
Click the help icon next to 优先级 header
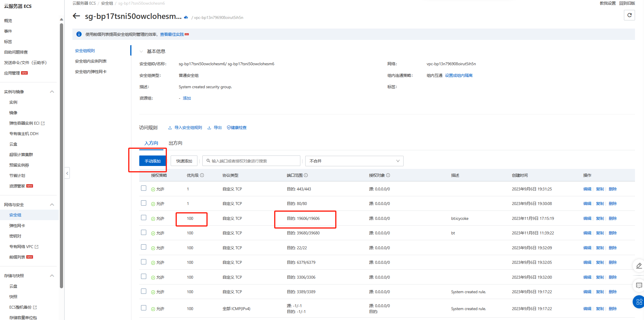click(x=202, y=175)
